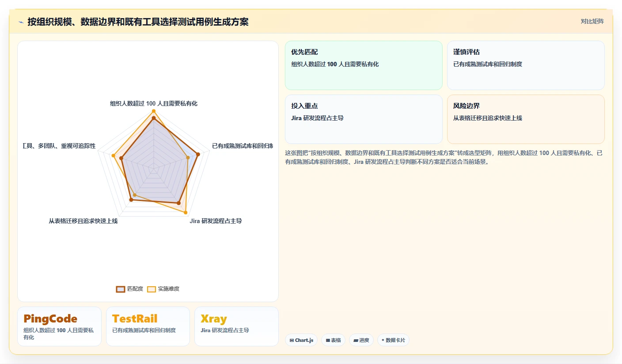Click radar axis label ending 重视可追踪性

click(x=59, y=146)
